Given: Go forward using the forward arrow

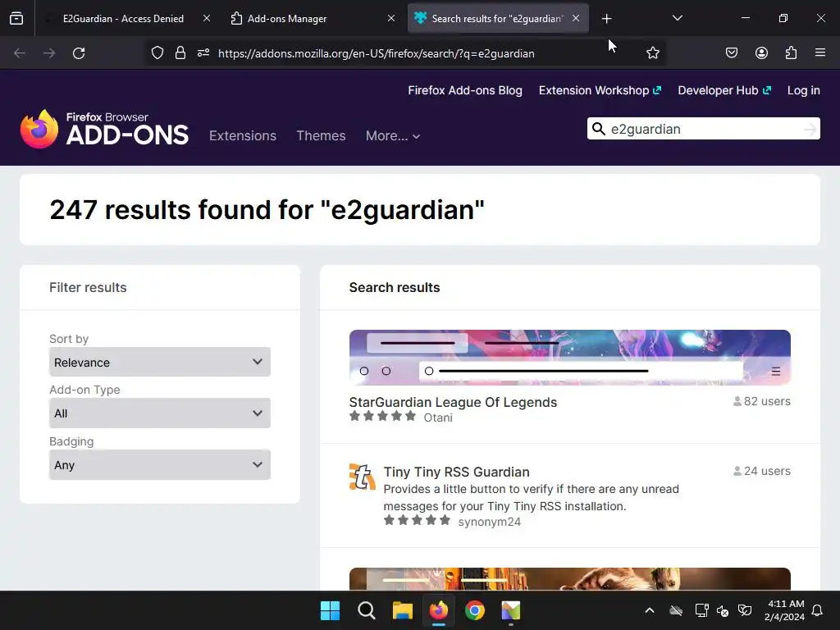Looking at the screenshot, I should point(49,53).
